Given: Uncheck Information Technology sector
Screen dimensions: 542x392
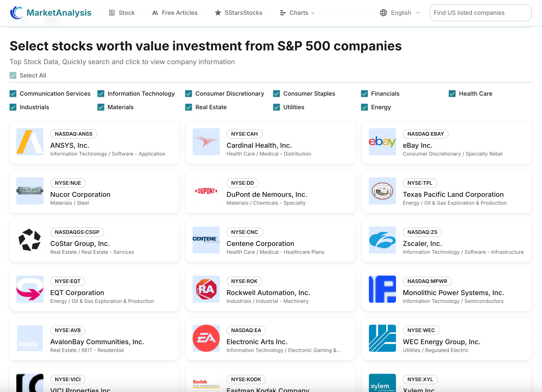Looking at the screenshot, I should click(x=101, y=94).
